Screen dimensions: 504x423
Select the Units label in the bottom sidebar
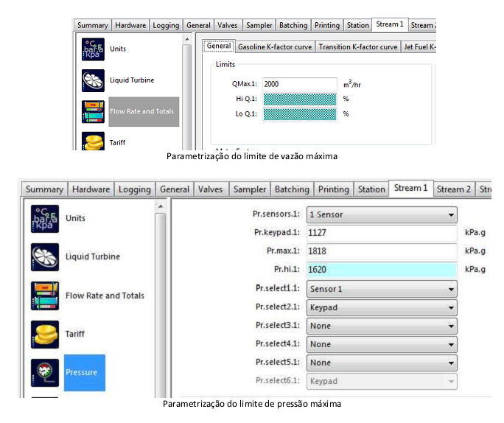coord(76,218)
